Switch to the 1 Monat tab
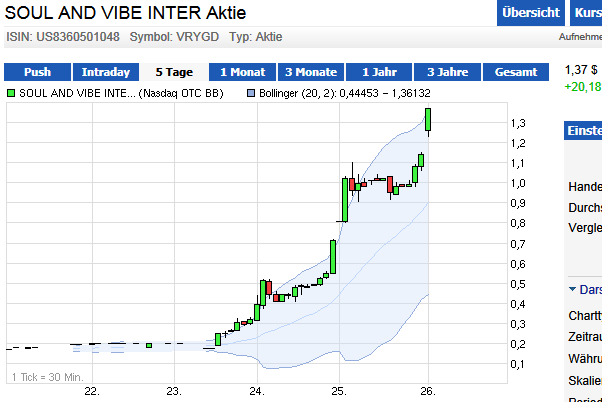 click(242, 72)
